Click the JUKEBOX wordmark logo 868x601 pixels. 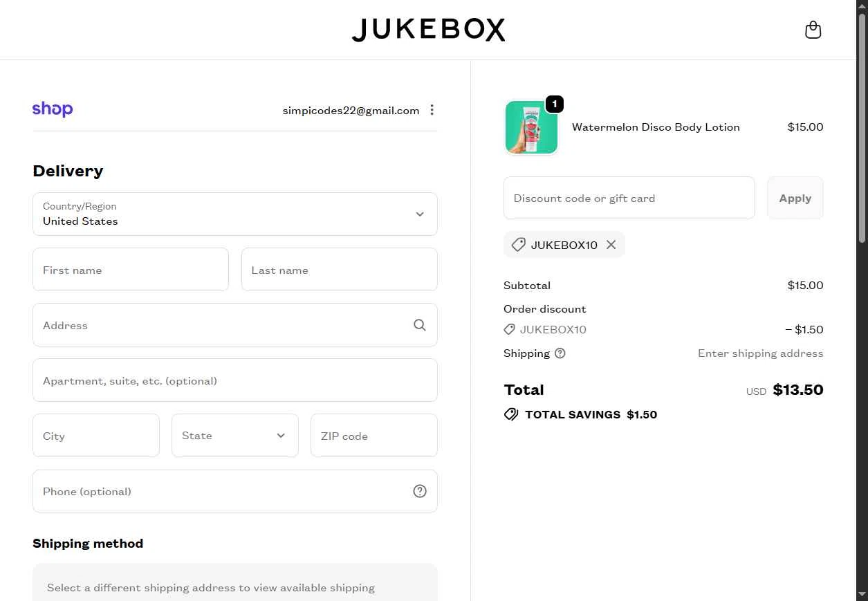(x=429, y=30)
